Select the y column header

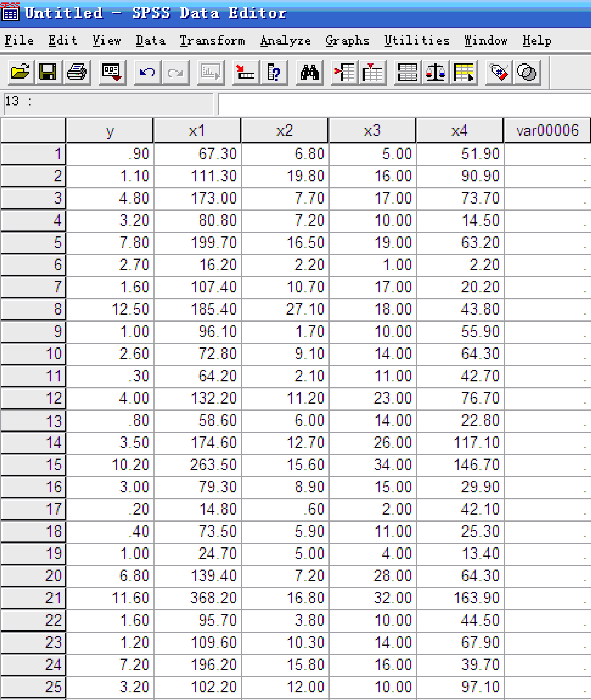[110, 130]
